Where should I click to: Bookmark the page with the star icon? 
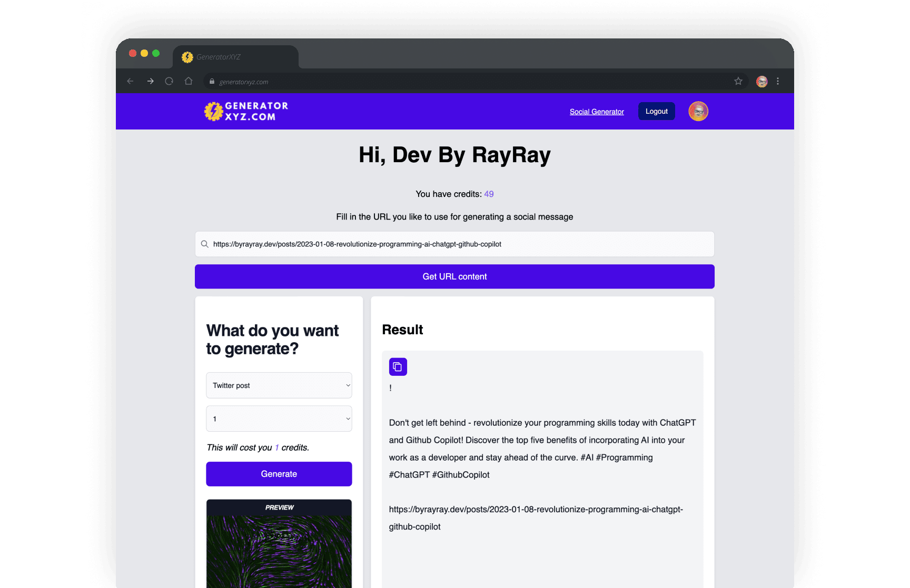(x=738, y=81)
